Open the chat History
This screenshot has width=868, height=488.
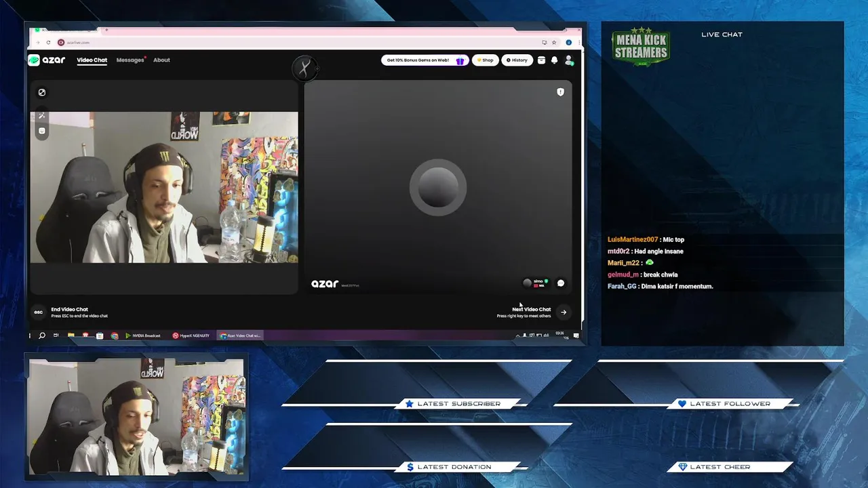point(517,60)
